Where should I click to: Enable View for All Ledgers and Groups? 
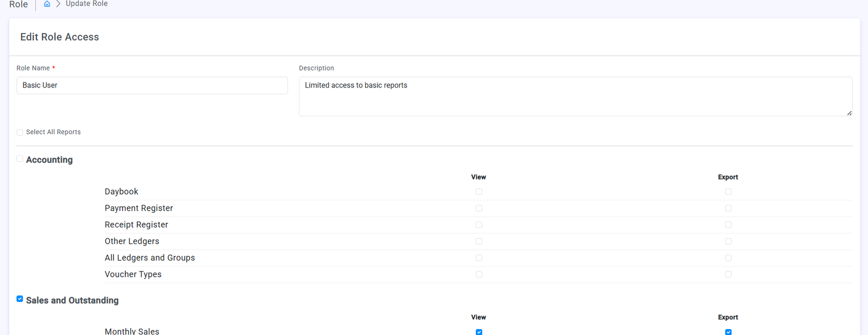pyautogui.click(x=479, y=258)
